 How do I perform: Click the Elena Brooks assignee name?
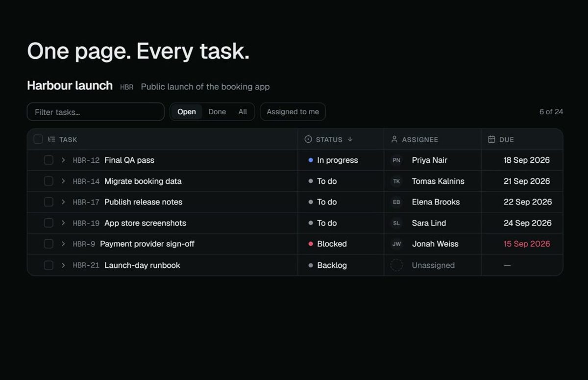coord(436,202)
